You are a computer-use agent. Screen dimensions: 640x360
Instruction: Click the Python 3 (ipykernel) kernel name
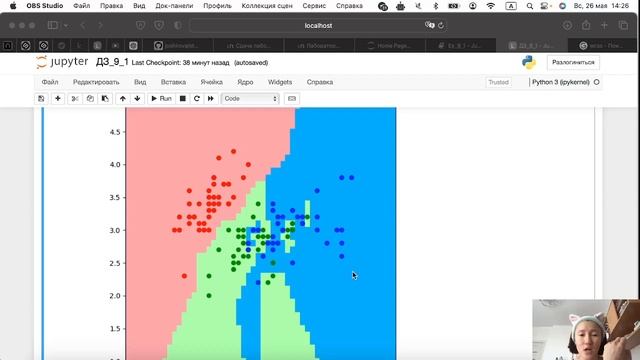(561, 82)
